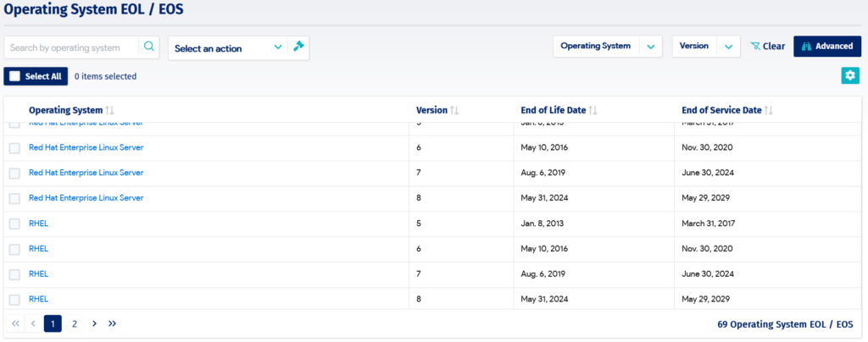Click the gavel apply-action icon

point(298,47)
